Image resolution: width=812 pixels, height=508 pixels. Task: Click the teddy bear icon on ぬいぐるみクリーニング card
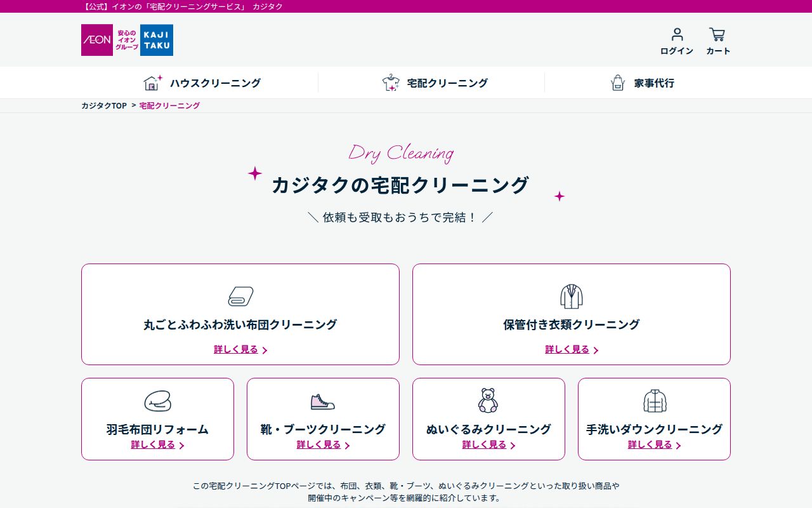(488, 401)
